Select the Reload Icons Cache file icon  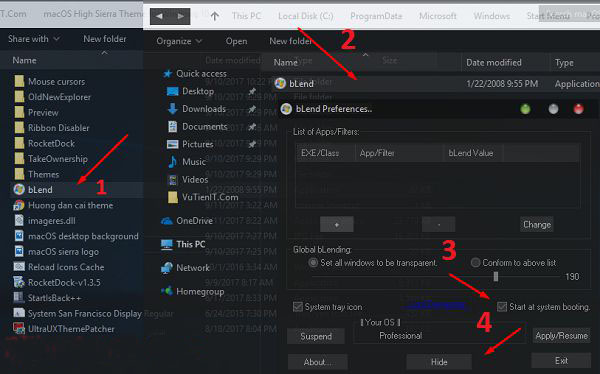tap(19, 267)
